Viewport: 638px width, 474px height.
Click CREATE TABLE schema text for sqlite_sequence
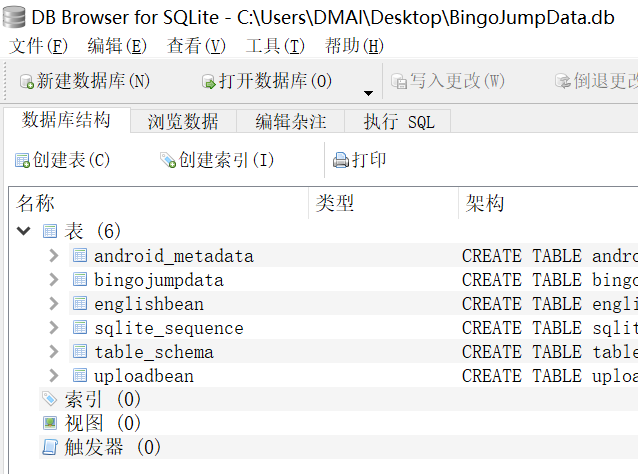pyautogui.click(x=550, y=328)
